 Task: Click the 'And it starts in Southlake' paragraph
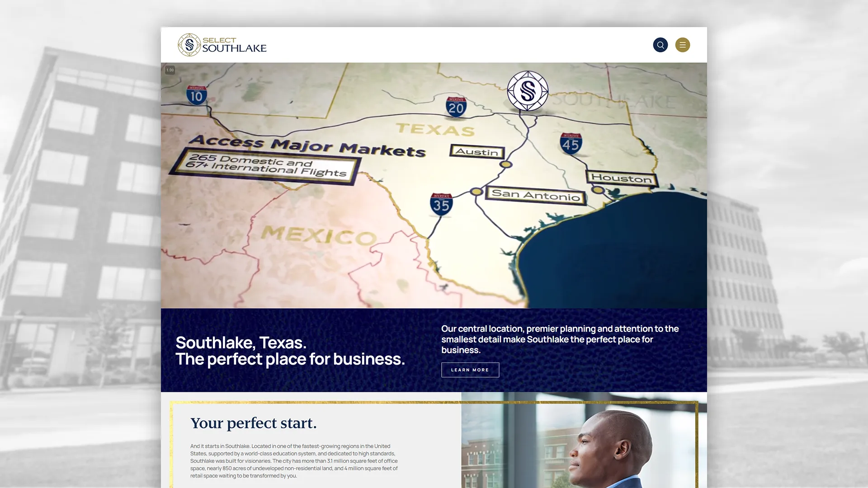(x=294, y=461)
